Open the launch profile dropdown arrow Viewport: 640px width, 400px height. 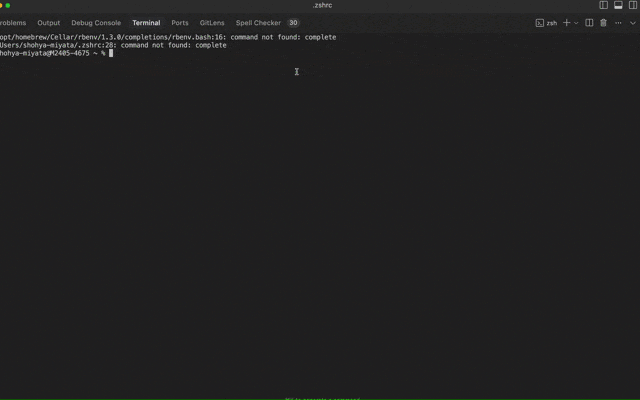(576, 23)
